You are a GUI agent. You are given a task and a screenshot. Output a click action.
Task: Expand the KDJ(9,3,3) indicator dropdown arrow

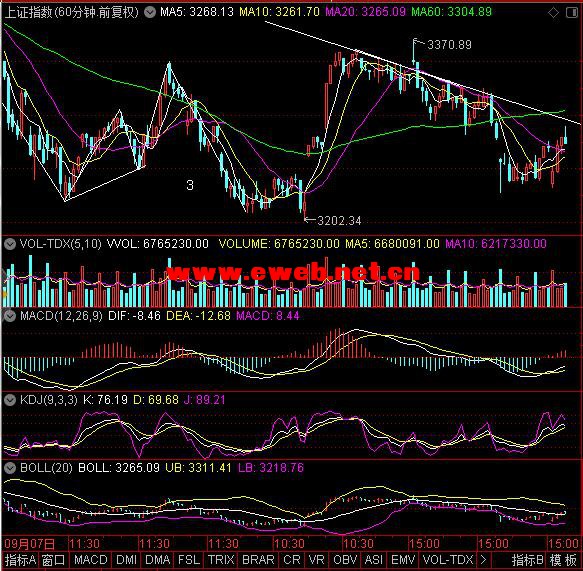(x=10, y=400)
